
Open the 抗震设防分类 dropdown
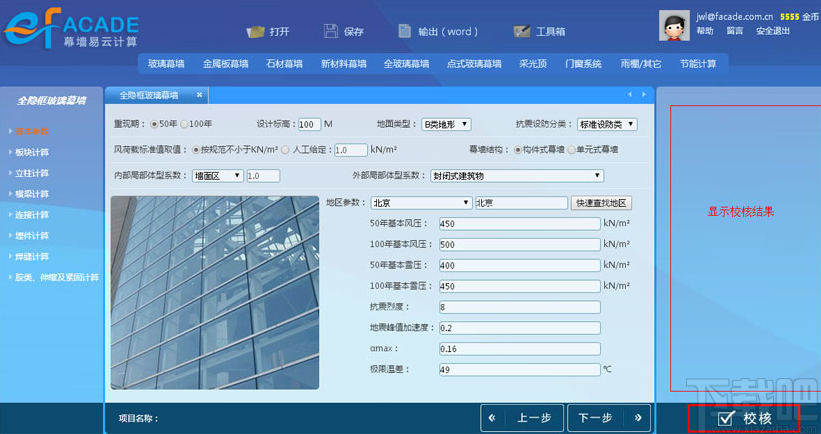607,124
